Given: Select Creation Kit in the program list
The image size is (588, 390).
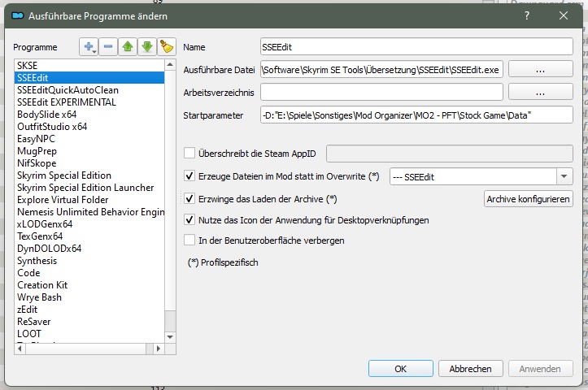Looking at the screenshot, I should coord(42,285).
